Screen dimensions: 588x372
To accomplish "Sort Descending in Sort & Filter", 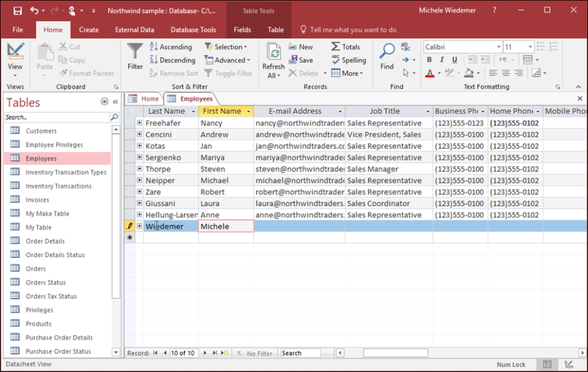I will click(x=173, y=60).
